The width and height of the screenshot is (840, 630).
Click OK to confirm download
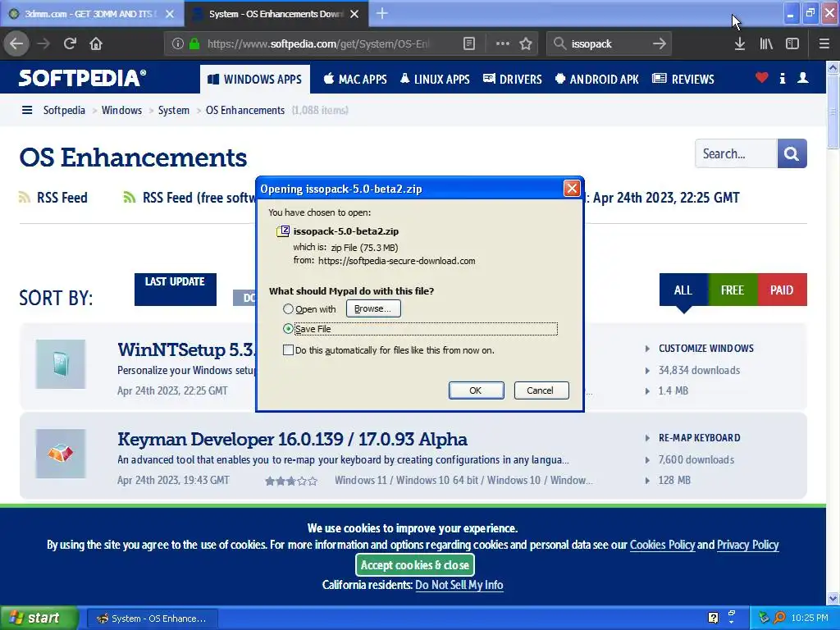click(x=476, y=390)
